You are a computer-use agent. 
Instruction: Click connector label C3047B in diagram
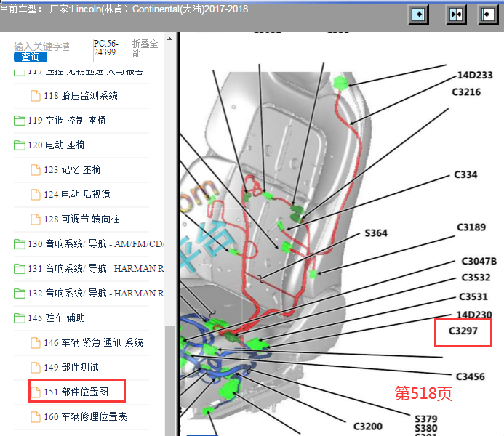(x=479, y=262)
